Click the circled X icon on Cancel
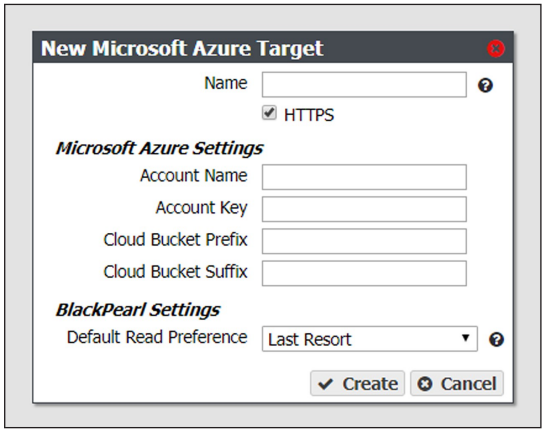This screenshot has height=434, width=550. pyautogui.click(x=425, y=384)
